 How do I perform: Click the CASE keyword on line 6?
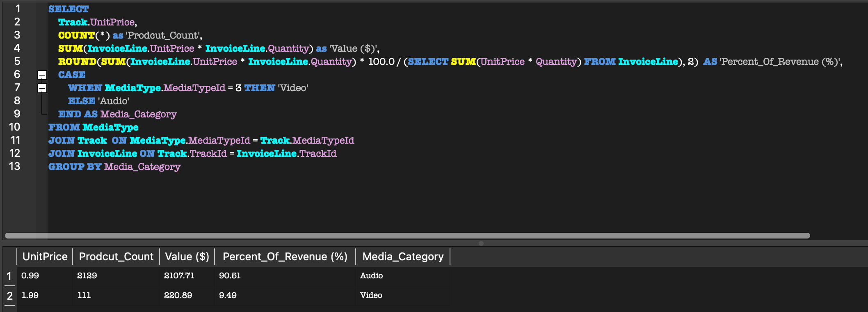pos(72,75)
